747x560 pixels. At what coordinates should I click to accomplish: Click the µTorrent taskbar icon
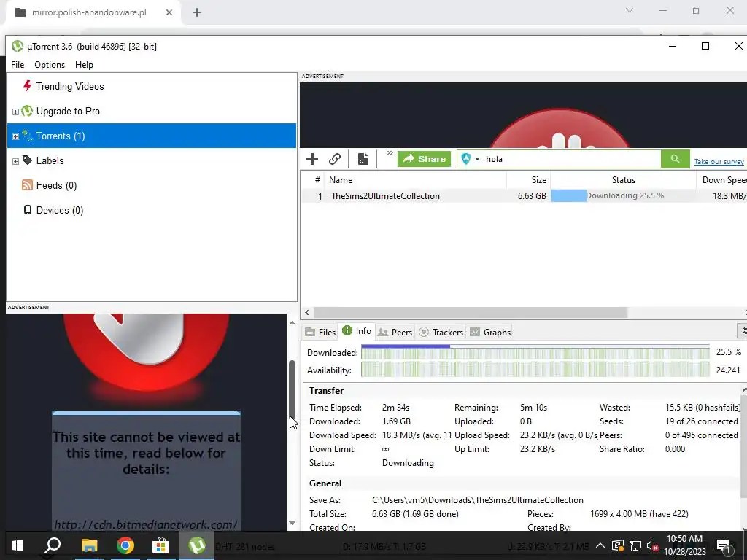point(197,545)
